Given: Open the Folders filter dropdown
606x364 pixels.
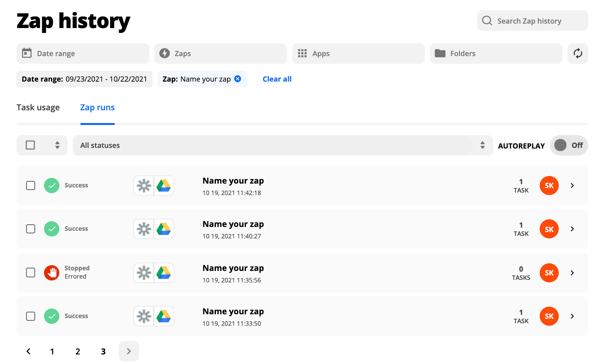Looking at the screenshot, I should coord(496,54).
